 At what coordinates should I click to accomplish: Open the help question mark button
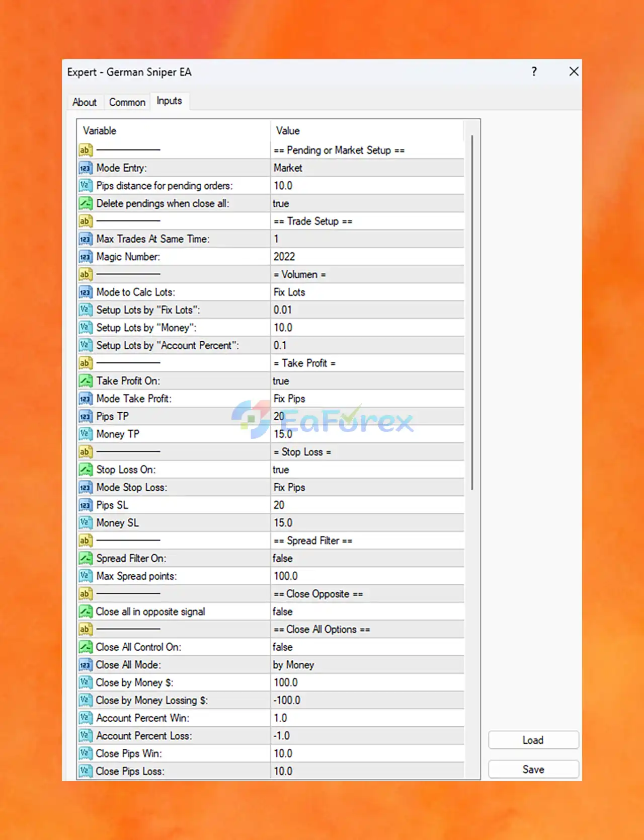[534, 71]
